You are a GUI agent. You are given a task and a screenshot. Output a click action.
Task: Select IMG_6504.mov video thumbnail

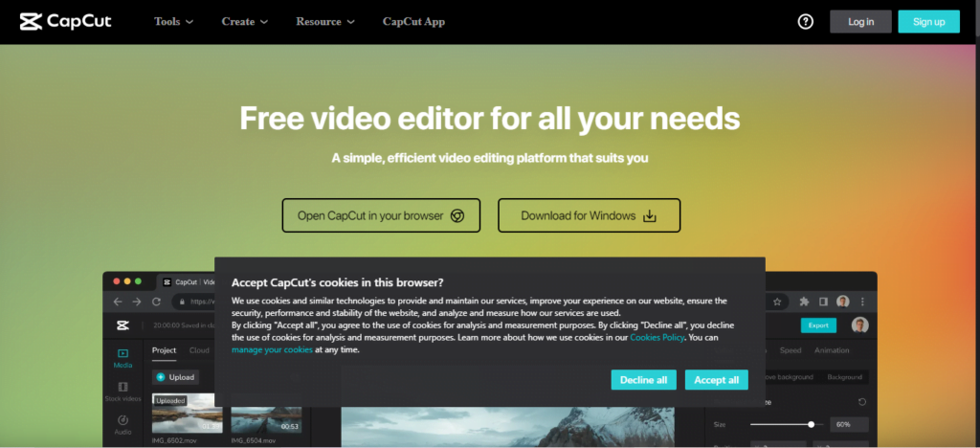point(266,418)
